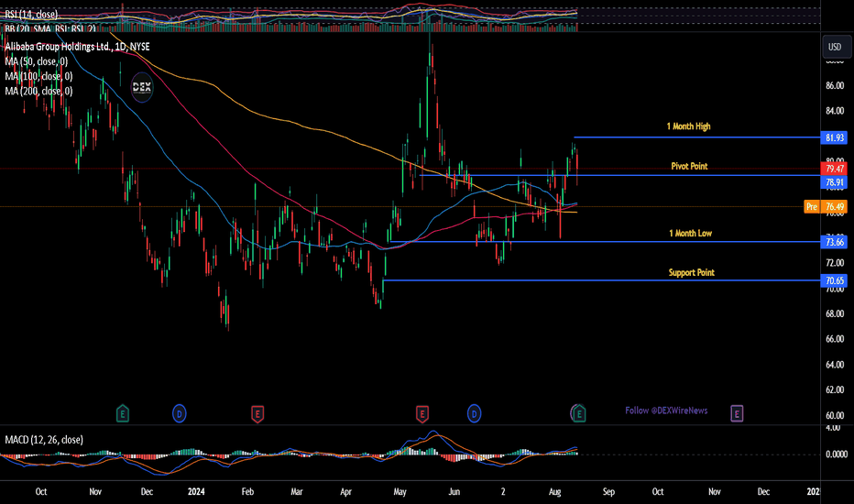This screenshot has width=854, height=504.
Task: Select the RSI (14, close) indicator legend
Action: [31, 15]
